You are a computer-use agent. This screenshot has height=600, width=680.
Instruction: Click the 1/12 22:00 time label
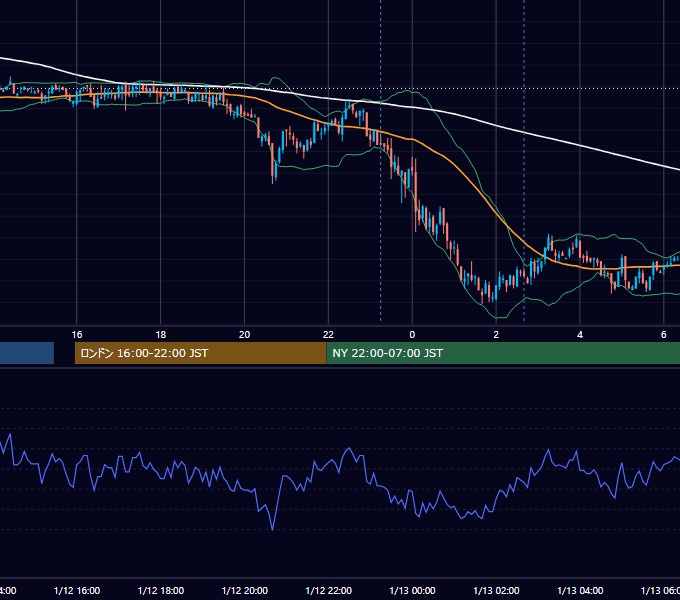(x=329, y=590)
